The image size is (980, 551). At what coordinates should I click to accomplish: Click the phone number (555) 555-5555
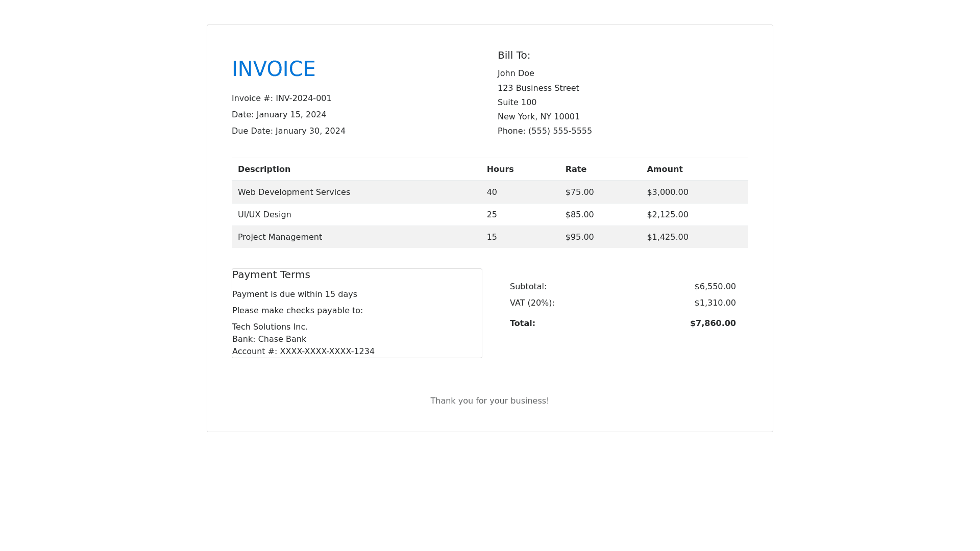(x=559, y=131)
